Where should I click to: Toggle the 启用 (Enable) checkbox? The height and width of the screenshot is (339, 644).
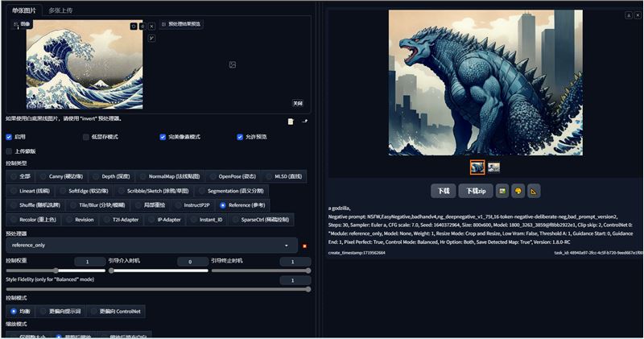pyautogui.click(x=9, y=137)
